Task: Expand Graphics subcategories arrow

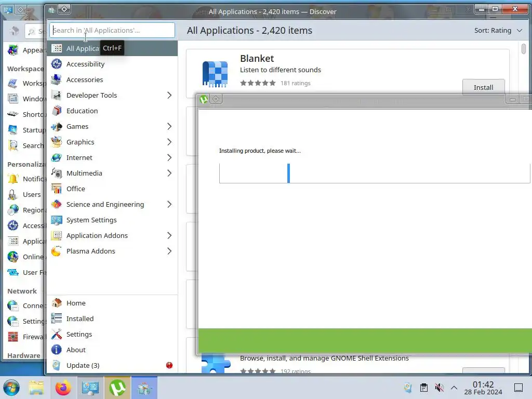Action: point(169,142)
